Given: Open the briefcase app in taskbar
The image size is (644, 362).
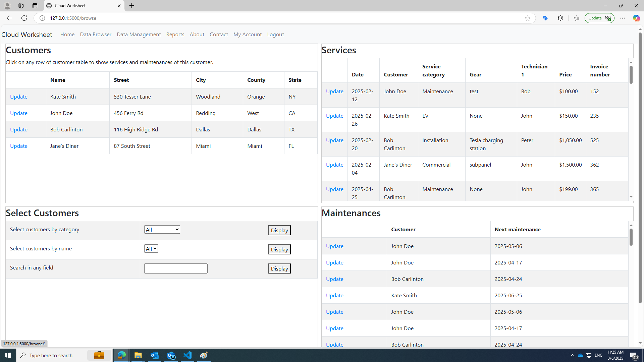Looking at the screenshot, I should [99, 355].
